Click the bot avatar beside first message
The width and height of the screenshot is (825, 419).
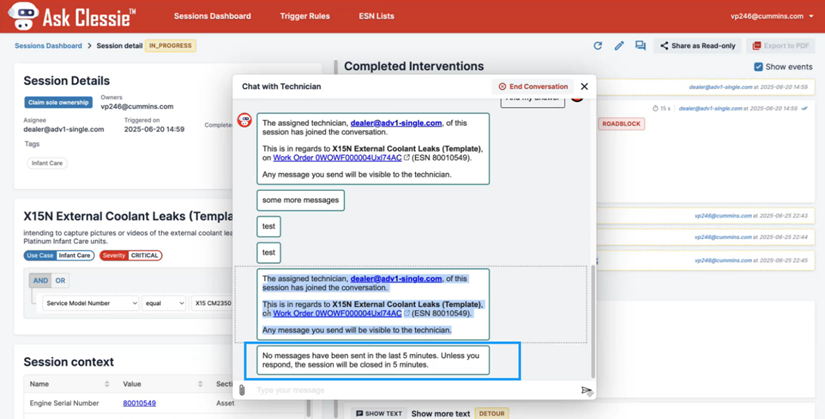[x=244, y=120]
